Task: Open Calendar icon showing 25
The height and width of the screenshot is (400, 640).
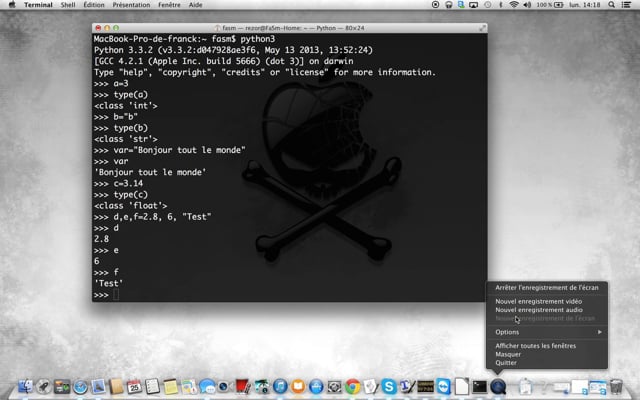Action: 134,386
